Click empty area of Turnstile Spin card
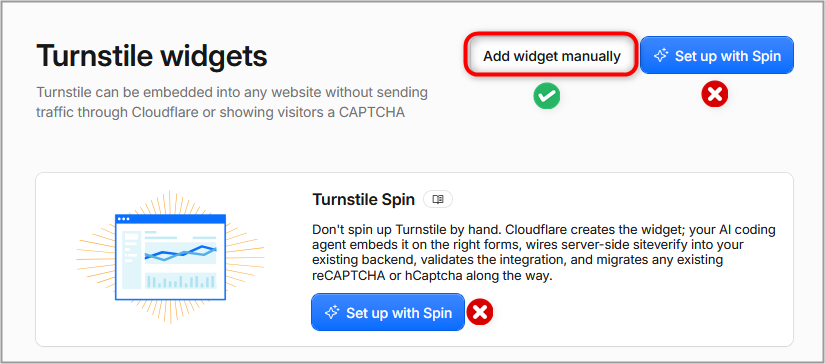This screenshot has width=825, height=364. coord(631,316)
